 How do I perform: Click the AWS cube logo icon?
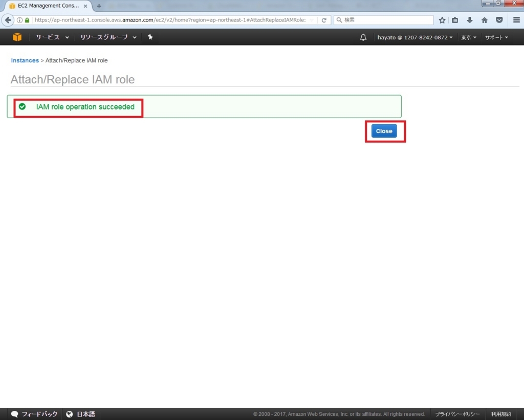(x=17, y=37)
